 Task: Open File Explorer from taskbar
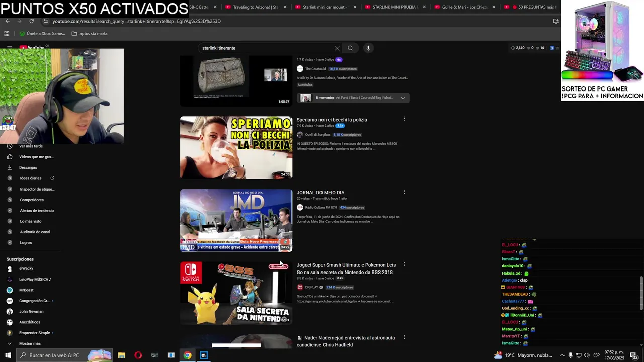(122, 355)
